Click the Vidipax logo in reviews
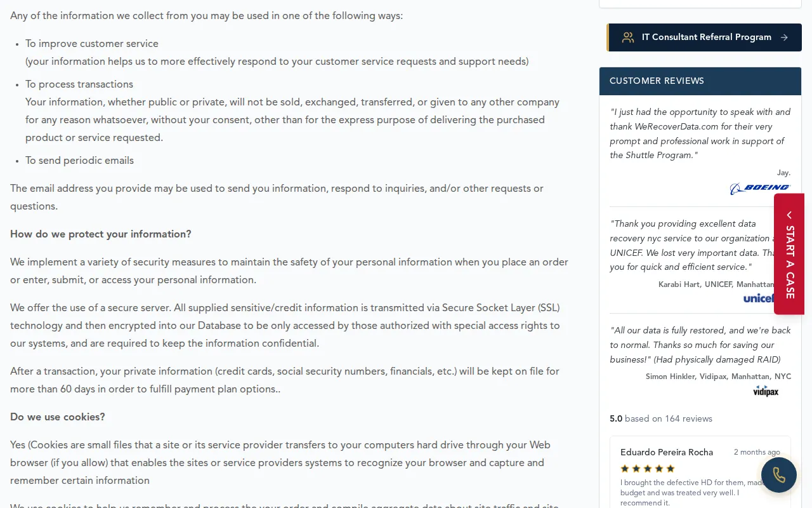Viewport: 812px width, 508px height. 766,391
